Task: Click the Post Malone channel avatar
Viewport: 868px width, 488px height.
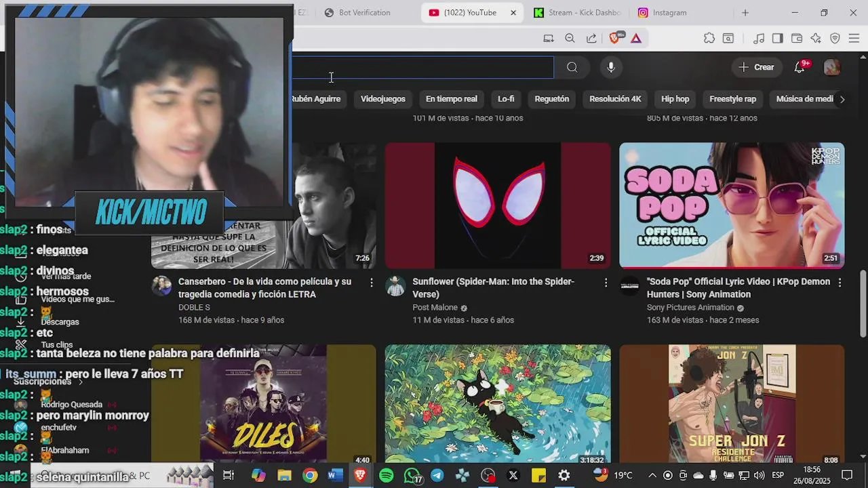Action: (x=395, y=286)
